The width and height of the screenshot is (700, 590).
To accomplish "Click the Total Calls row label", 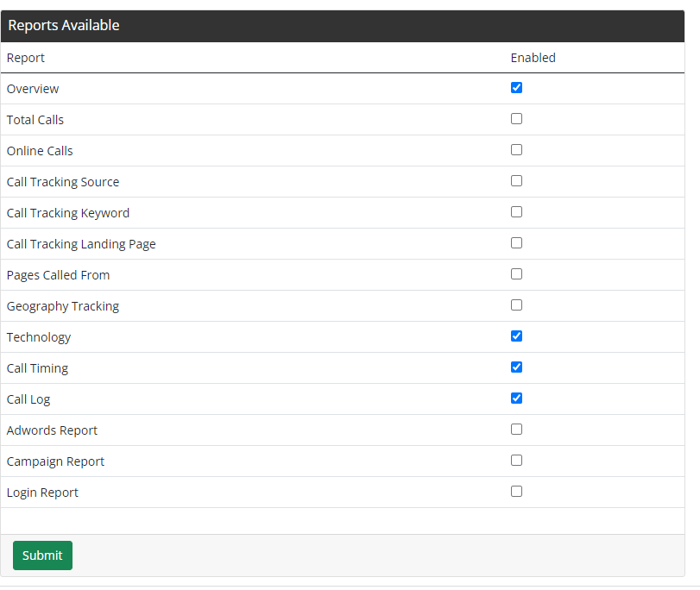I will [x=35, y=120].
